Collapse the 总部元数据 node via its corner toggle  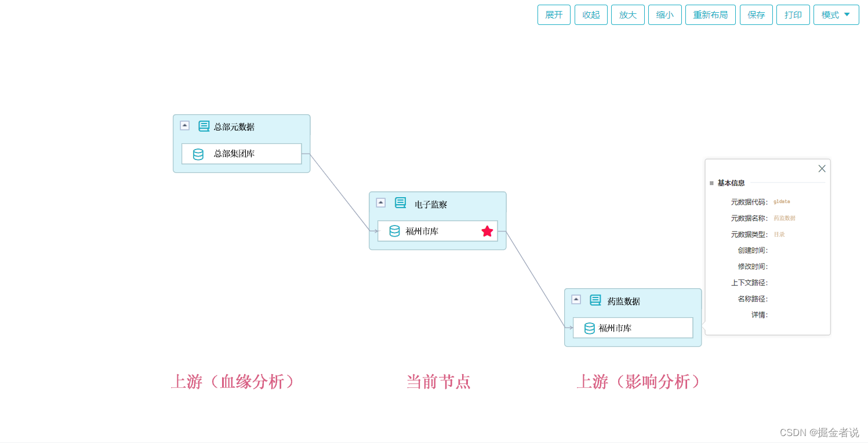[184, 125]
